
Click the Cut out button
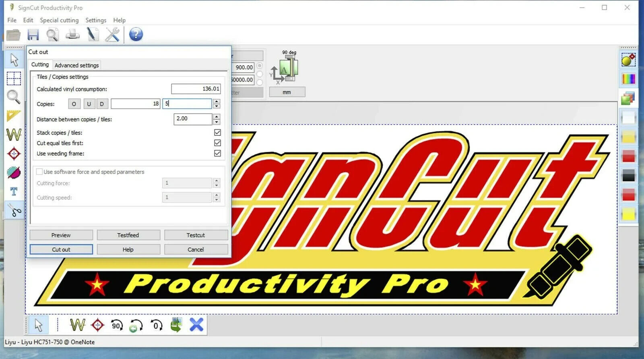tap(61, 250)
